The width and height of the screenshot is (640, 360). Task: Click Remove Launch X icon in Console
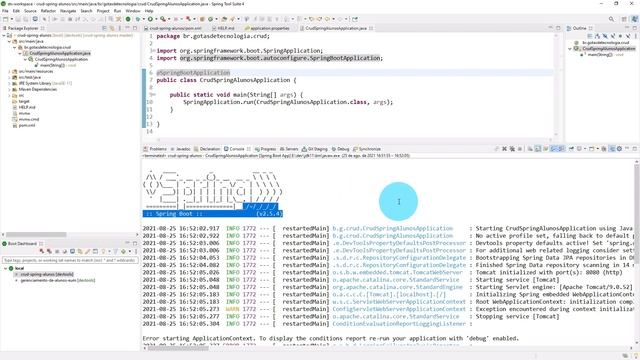[x=504, y=149]
